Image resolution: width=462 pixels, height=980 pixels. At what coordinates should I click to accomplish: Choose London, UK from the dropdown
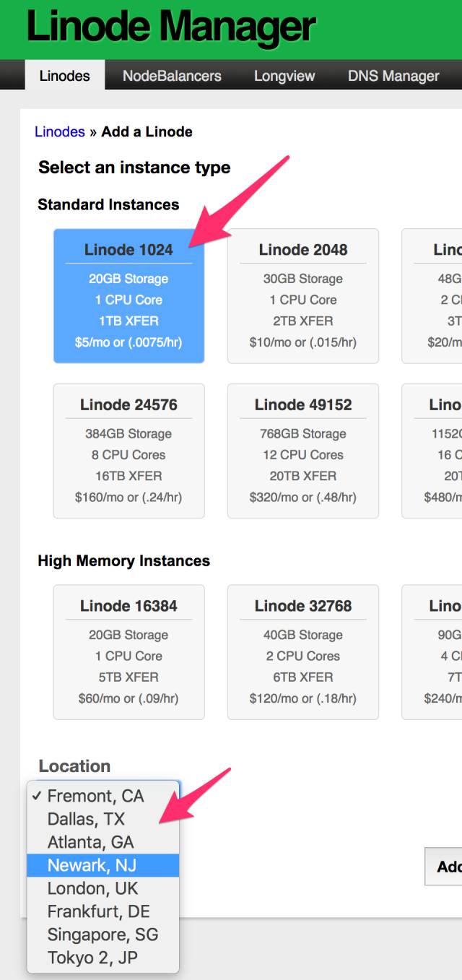coord(92,888)
